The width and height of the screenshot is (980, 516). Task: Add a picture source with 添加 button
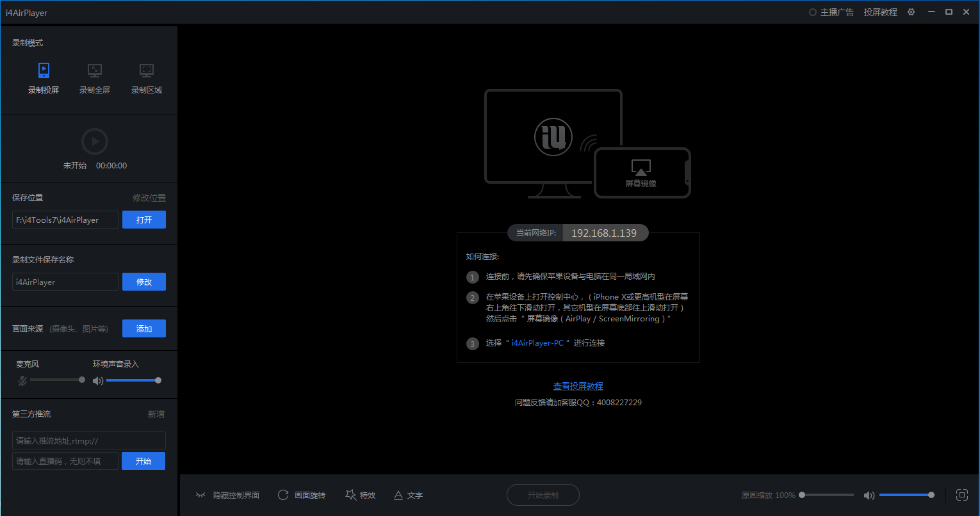coord(144,328)
